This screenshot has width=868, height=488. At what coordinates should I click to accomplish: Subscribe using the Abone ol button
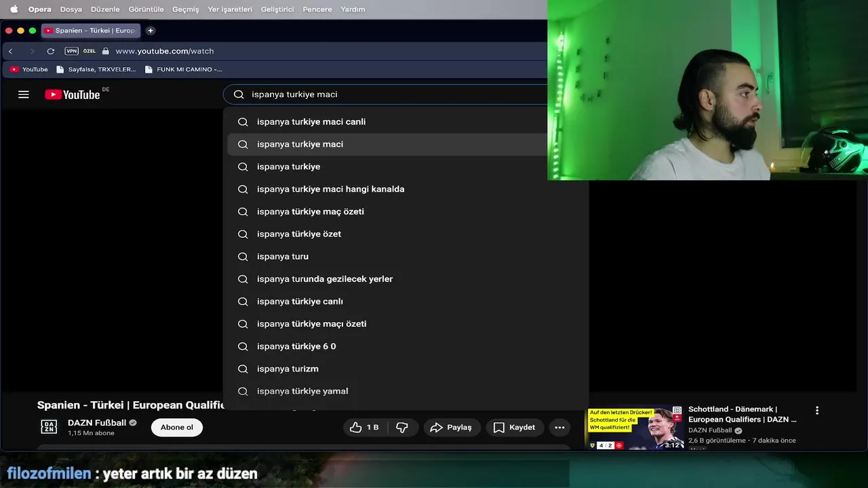[177, 427]
